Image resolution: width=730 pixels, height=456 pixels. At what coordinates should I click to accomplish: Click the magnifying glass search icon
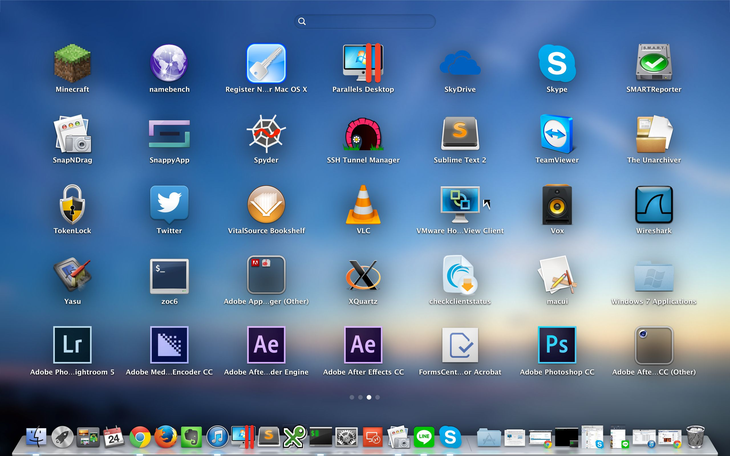pos(302,21)
